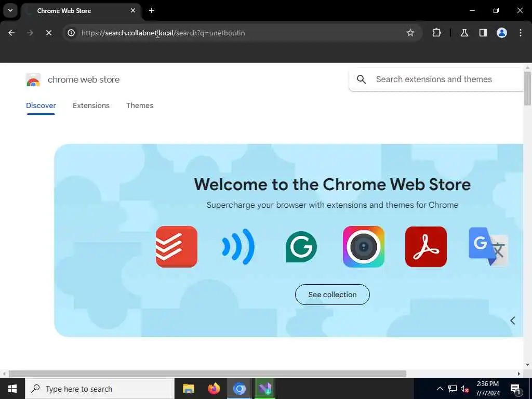Open the notification center icon
The width and height of the screenshot is (532, 399).
click(516, 389)
